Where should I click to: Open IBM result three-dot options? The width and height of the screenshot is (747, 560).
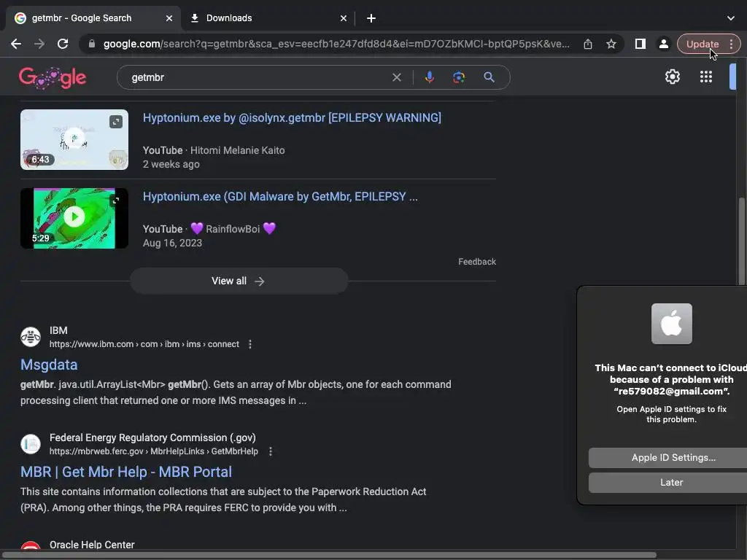(x=250, y=344)
